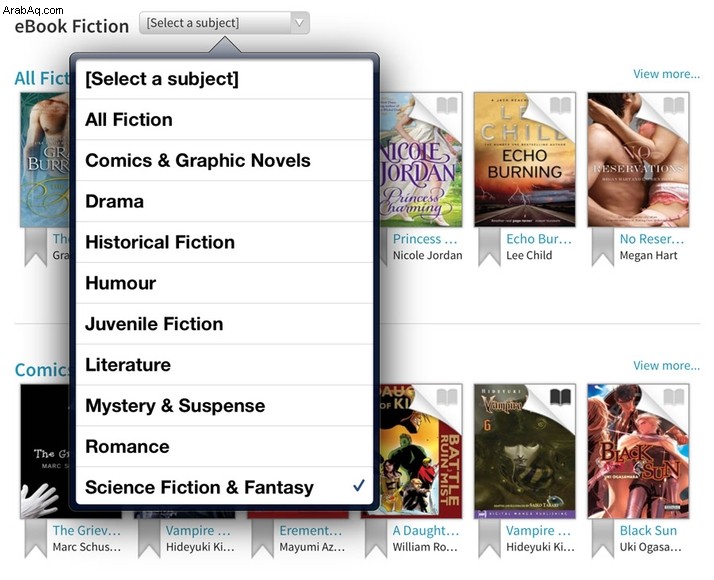Viewport: 714px width, 580px height.
Task: Choose Mystery & Suspense in the subject list
Action: [x=224, y=406]
